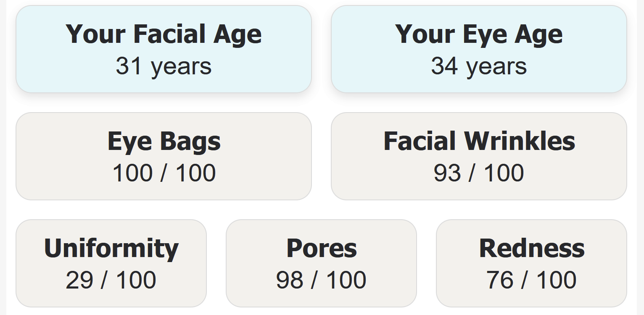Select the 76 / 100 redness score
The height and width of the screenshot is (315, 644).
[x=531, y=280]
